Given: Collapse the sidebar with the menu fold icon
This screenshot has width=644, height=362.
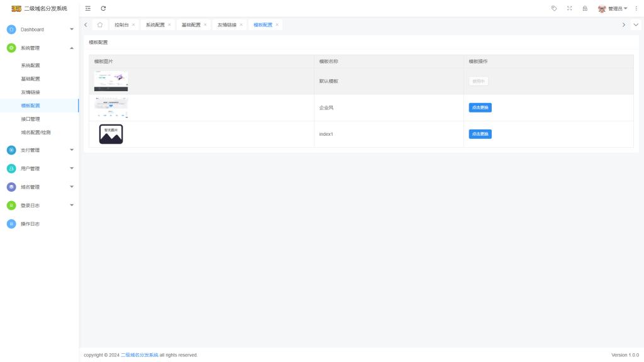Looking at the screenshot, I should (x=88, y=8).
